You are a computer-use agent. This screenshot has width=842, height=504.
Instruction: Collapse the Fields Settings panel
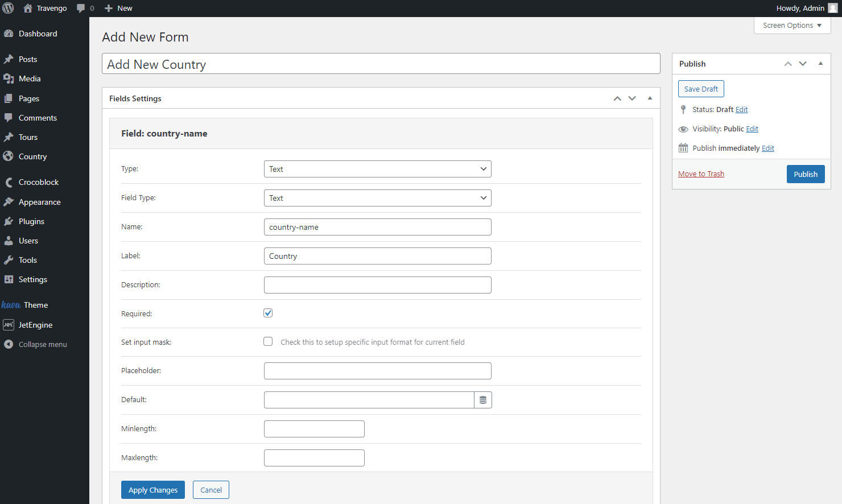tap(650, 98)
